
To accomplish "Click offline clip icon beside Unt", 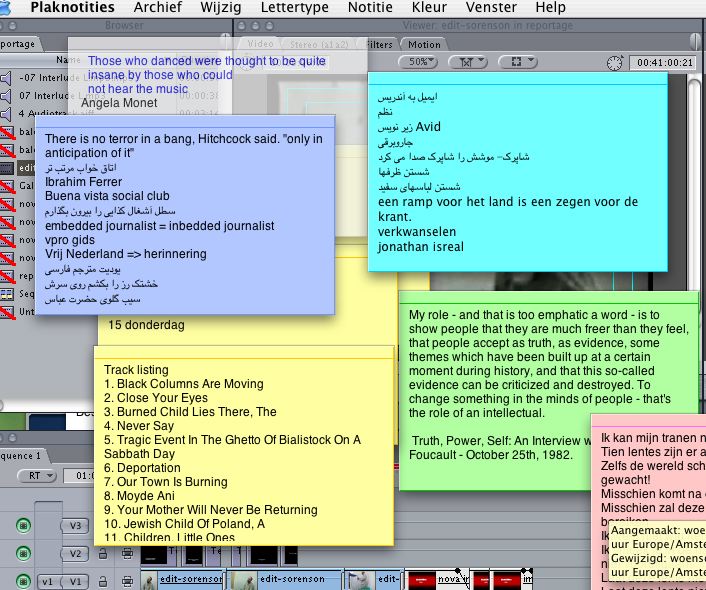I will pyautogui.click(x=7, y=312).
